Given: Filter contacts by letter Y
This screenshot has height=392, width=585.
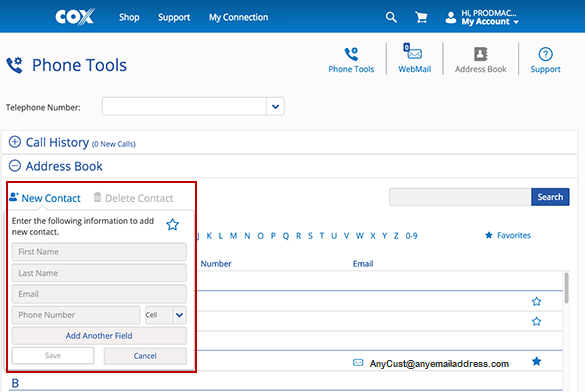Looking at the screenshot, I should pos(384,236).
